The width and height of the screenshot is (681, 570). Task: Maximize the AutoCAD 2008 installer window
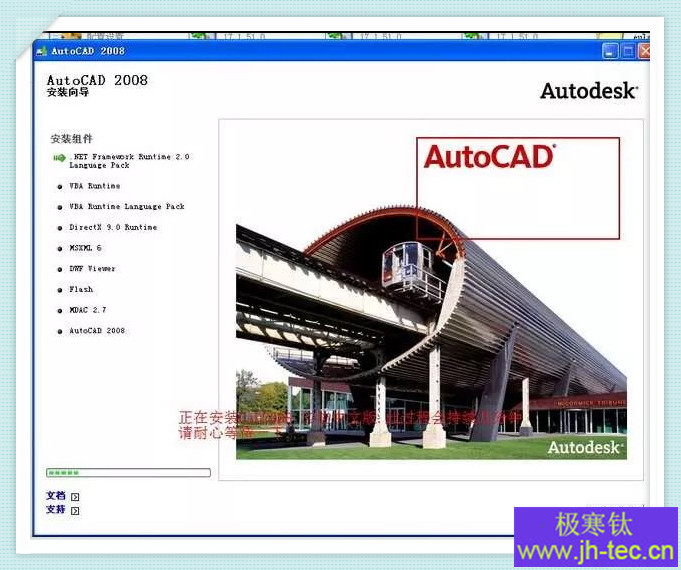[x=628, y=52]
